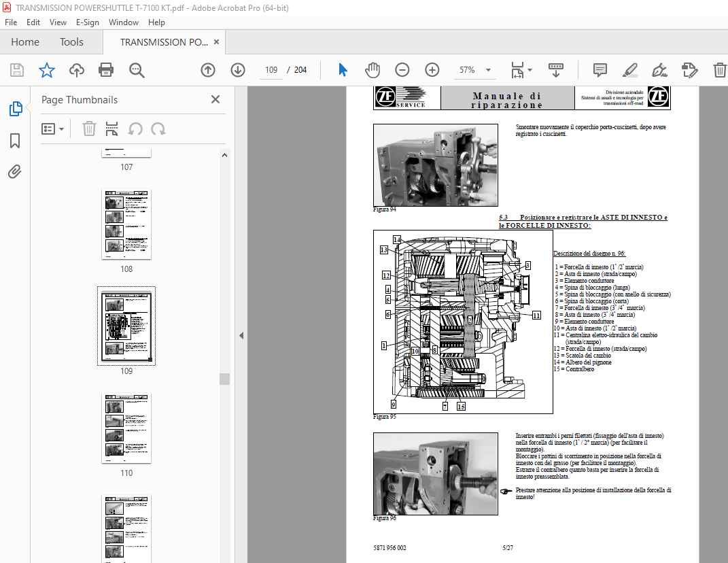This screenshot has height=563, width=728.
Task: Click the total page count 204
Action: (x=300, y=70)
